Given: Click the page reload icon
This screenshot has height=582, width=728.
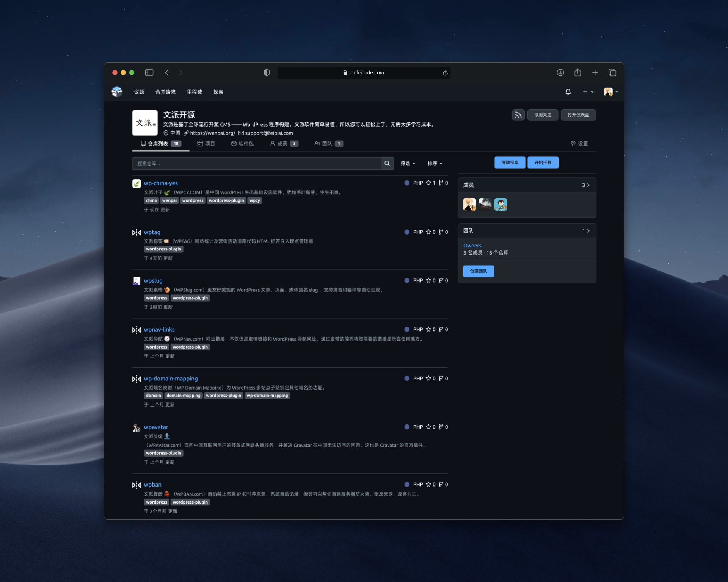Looking at the screenshot, I should [x=445, y=73].
